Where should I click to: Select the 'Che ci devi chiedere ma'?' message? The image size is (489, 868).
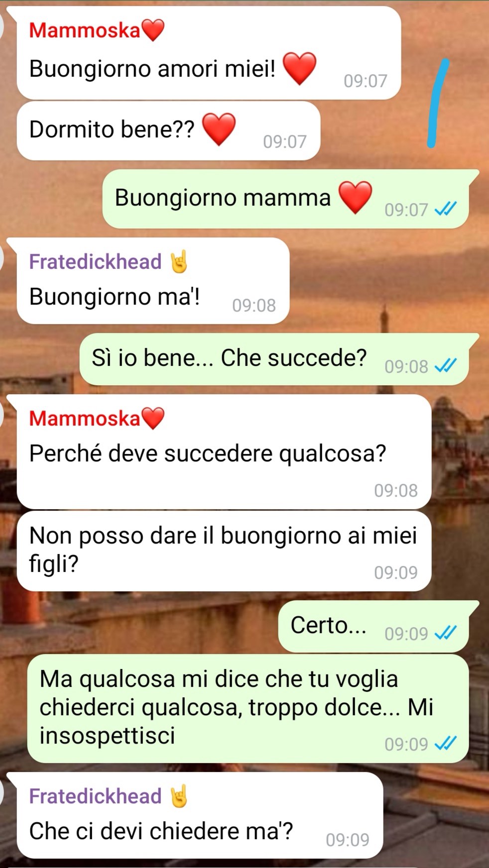pos(200,815)
